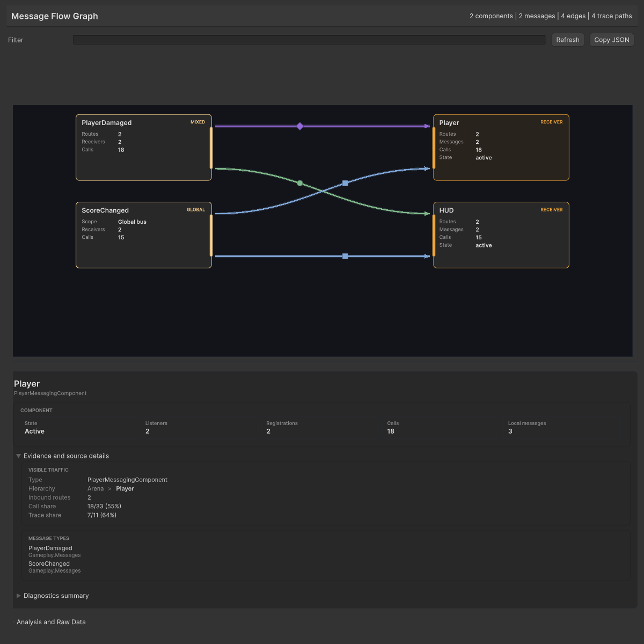Click the Local messages value 3

pos(510,431)
